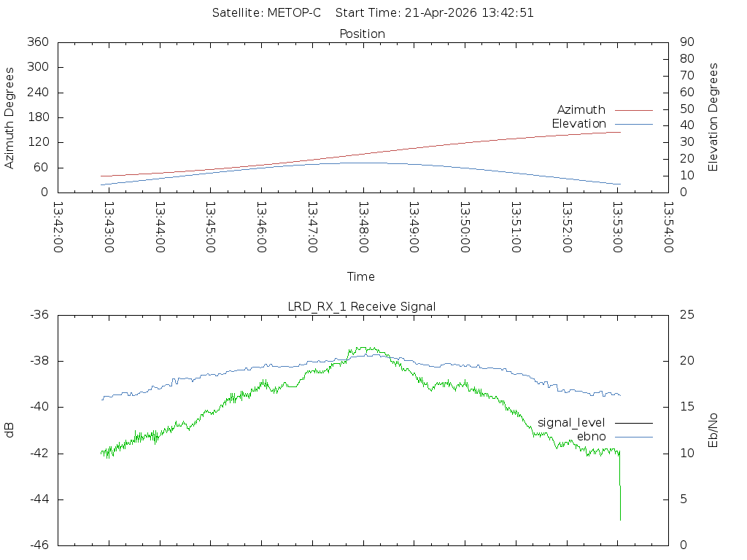Screen dimensions: 747x560
Task: Click the Azimuth legend red line
Action: tap(634, 110)
